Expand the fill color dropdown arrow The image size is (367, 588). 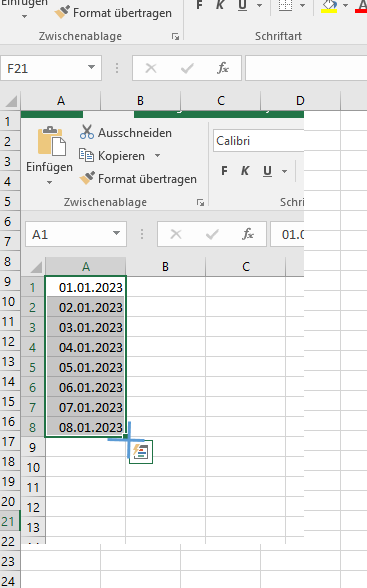pos(345,6)
